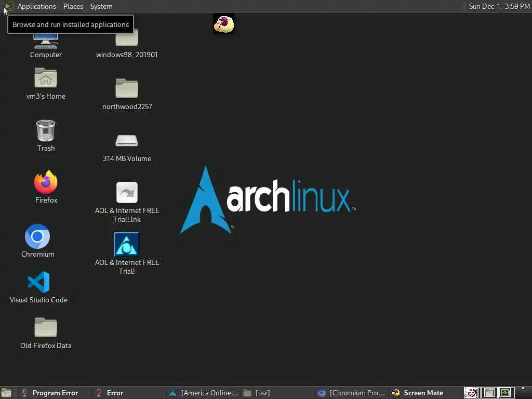Click the second workspace switcher thumbnail
The width and height of the screenshot is (532, 399).
point(489,393)
